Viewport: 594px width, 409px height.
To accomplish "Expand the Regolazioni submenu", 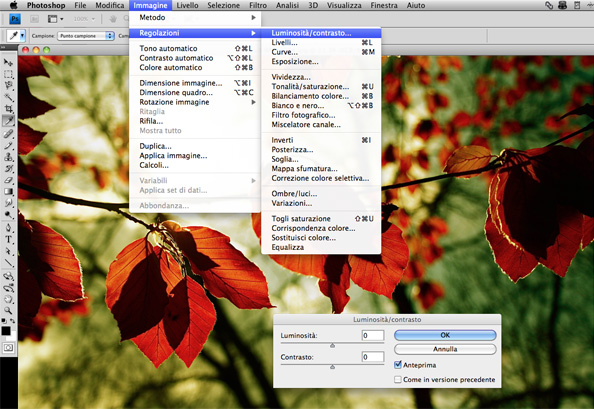I will point(194,33).
